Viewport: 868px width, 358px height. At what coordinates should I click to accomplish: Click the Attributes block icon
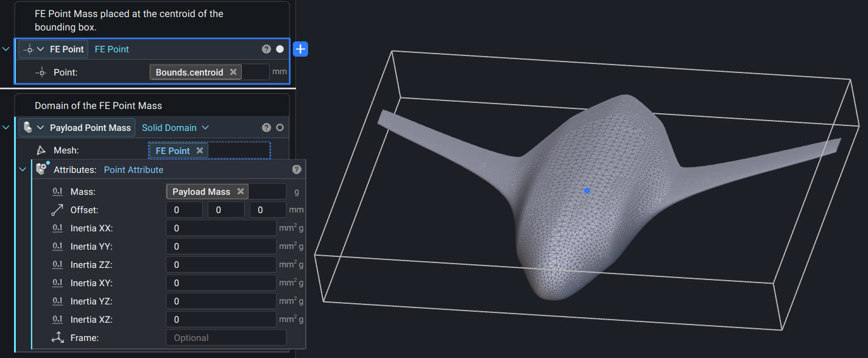tap(42, 169)
